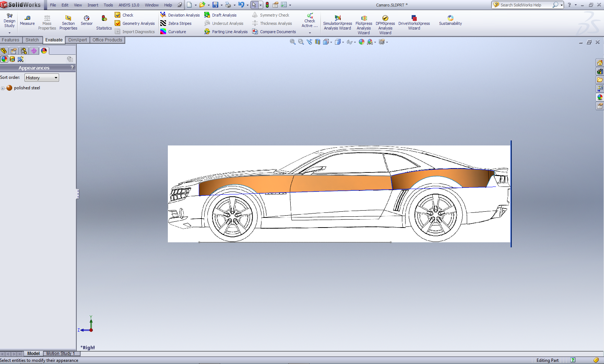
Task: Click Zoom to Fit magnifier icon
Action: tap(292, 42)
